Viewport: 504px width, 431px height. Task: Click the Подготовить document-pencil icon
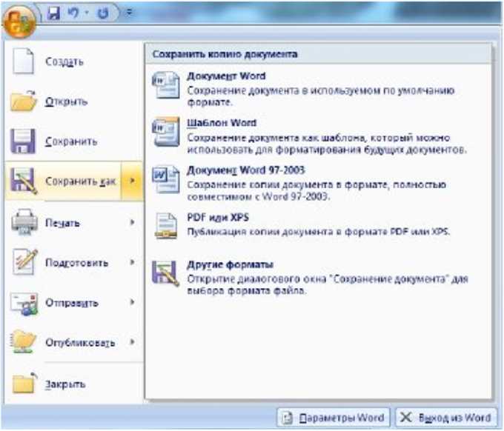click(24, 262)
